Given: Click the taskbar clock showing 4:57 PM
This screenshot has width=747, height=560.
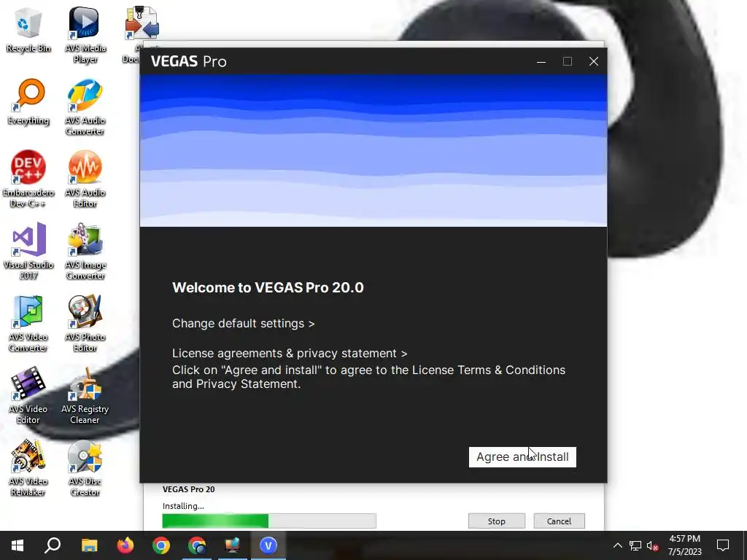Looking at the screenshot, I should click(x=684, y=545).
